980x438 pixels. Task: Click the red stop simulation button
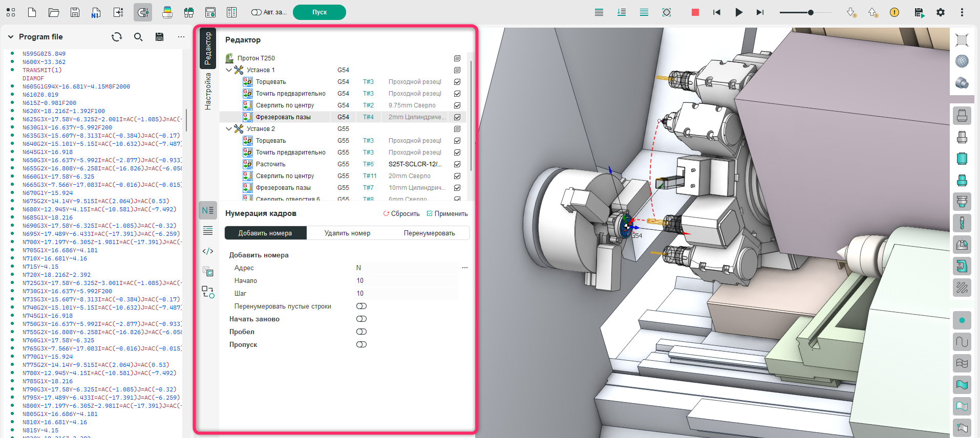[695, 12]
